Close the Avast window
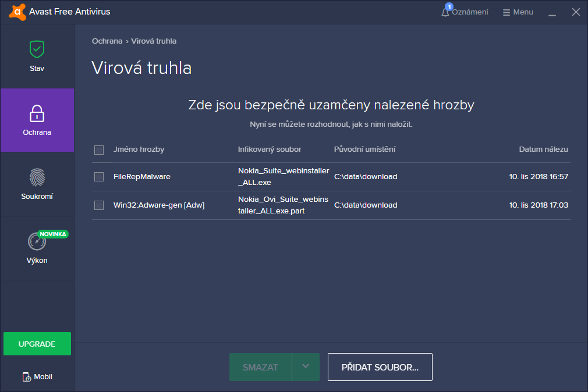Viewport: 588px width, 392px height. click(576, 12)
